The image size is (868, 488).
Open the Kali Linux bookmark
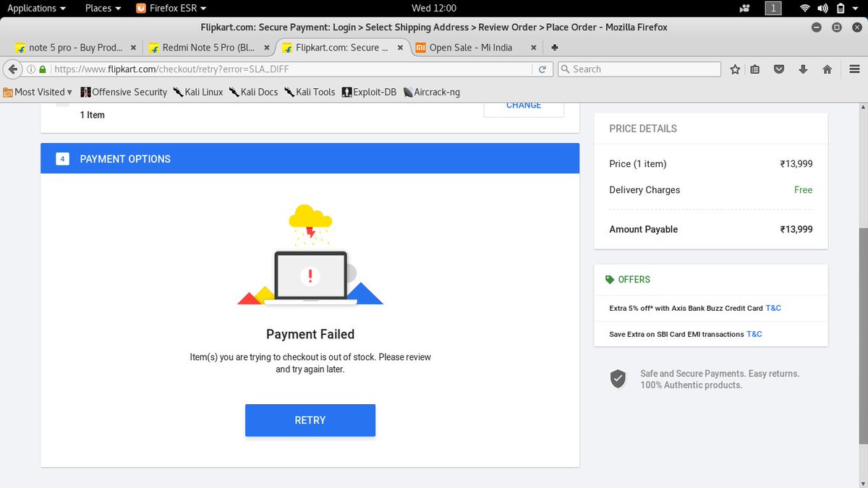pos(198,92)
